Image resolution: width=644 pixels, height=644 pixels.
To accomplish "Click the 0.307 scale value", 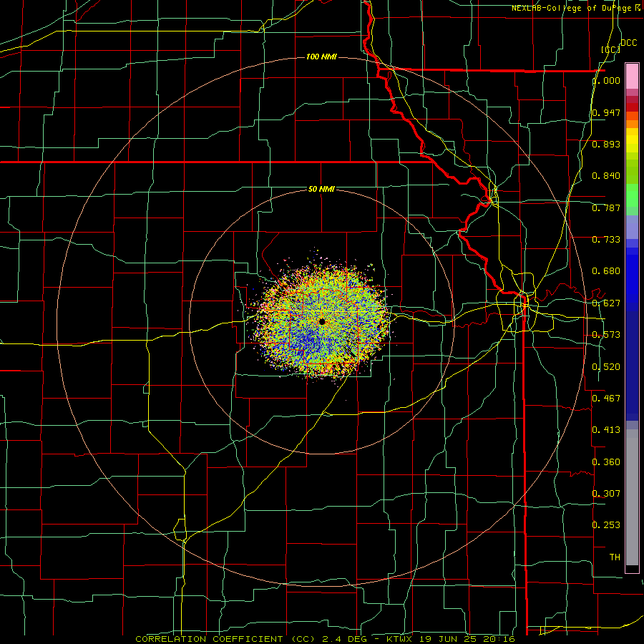I will pos(606,493).
